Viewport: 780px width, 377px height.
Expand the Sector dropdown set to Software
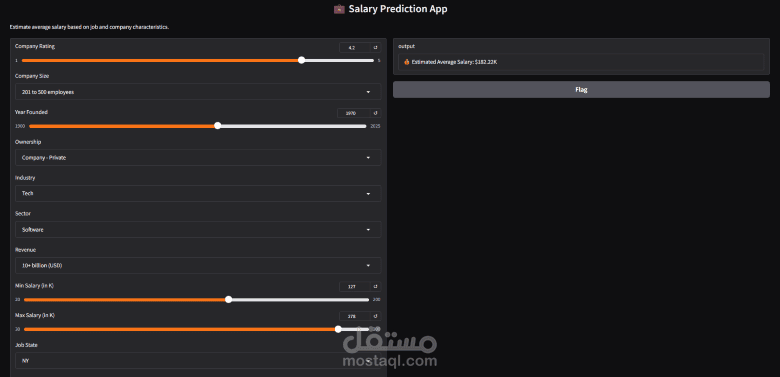pos(198,230)
